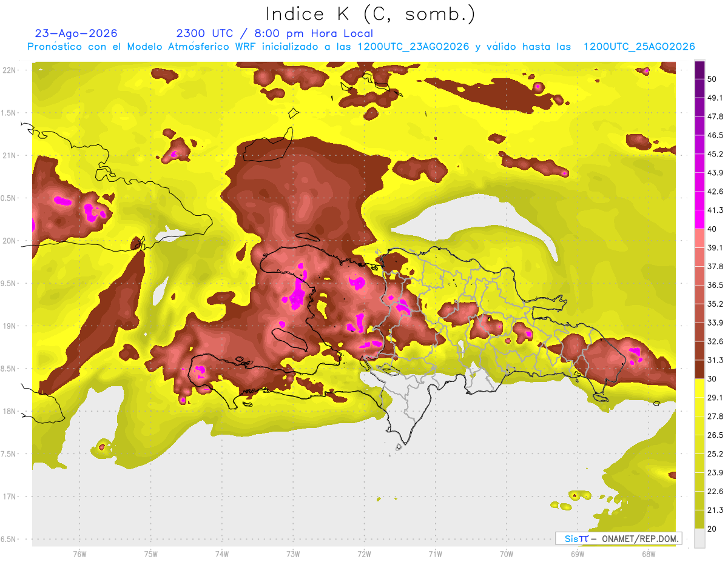
Task: Click the WRF model forecast description line
Action: tap(361, 47)
